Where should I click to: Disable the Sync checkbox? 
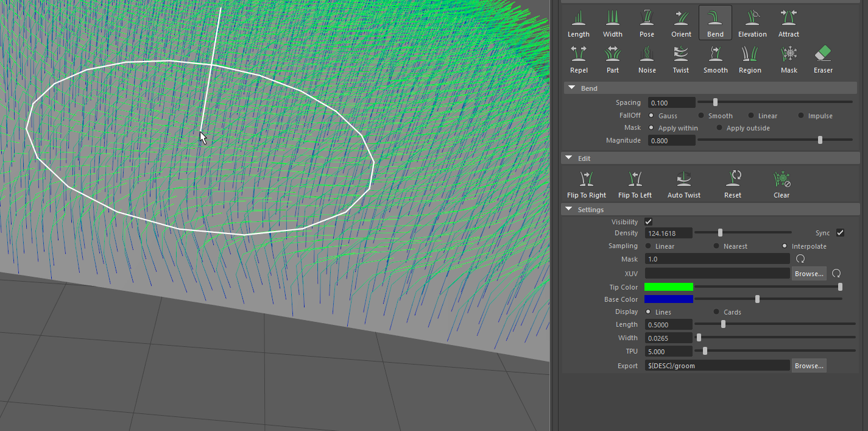tap(840, 232)
